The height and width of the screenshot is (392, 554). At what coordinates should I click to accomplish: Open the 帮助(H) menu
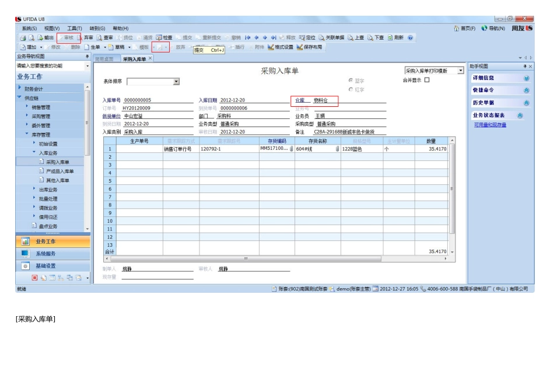tap(121, 28)
